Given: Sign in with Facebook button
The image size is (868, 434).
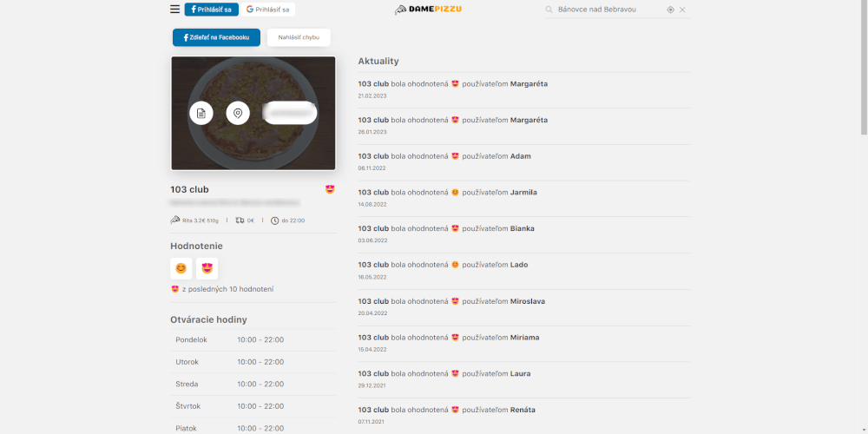Looking at the screenshot, I should pos(211,10).
